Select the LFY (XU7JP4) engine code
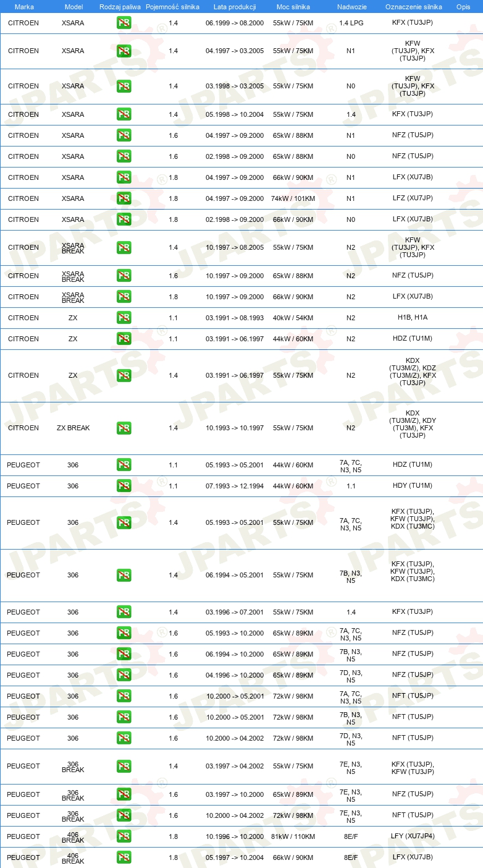This screenshot has height=868, width=483. (x=413, y=836)
